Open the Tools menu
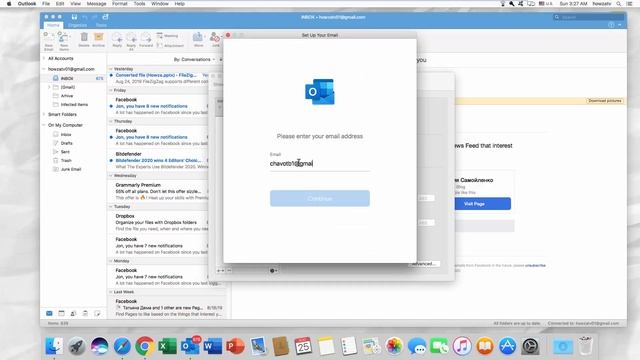The height and width of the screenshot is (360, 640). pyautogui.click(x=139, y=4)
